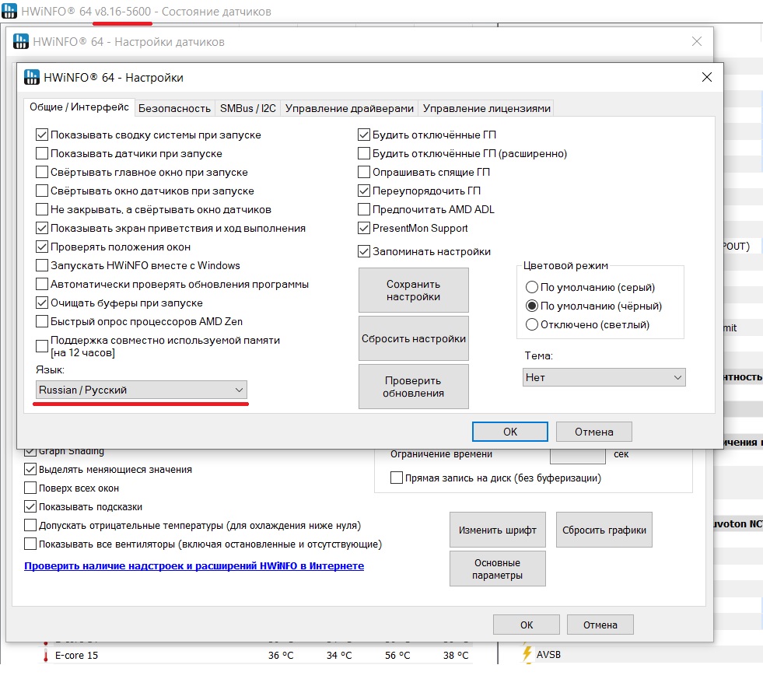
Task: Click Ограничение времени input field
Action: coord(578,456)
